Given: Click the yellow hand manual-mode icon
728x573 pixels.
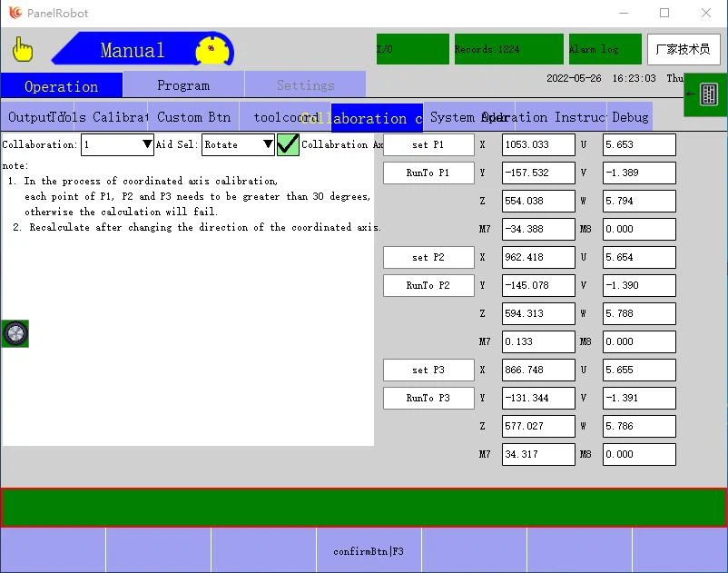Looking at the screenshot, I should 22,49.
